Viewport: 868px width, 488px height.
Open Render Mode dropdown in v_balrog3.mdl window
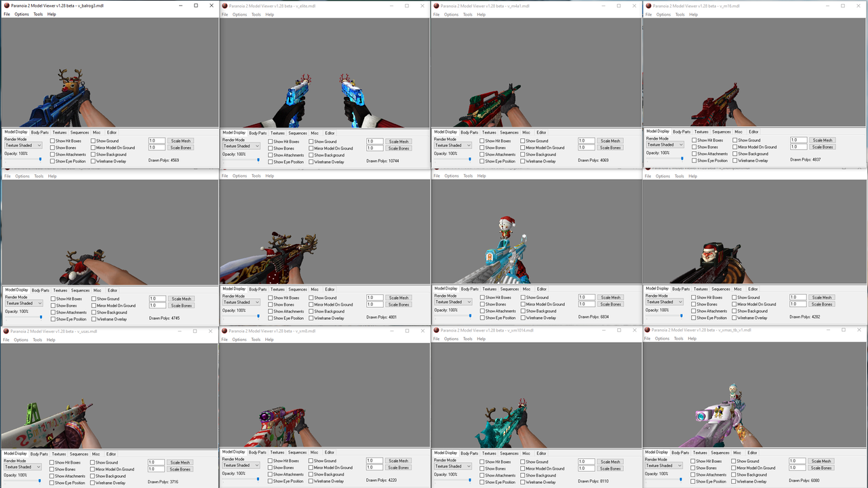click(x=24, y=145)
